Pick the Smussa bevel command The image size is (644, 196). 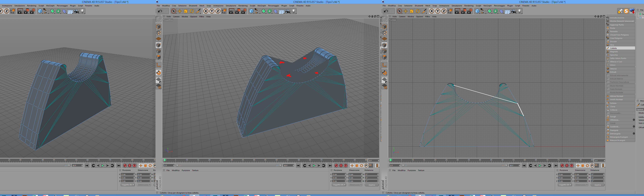point(613,69)
